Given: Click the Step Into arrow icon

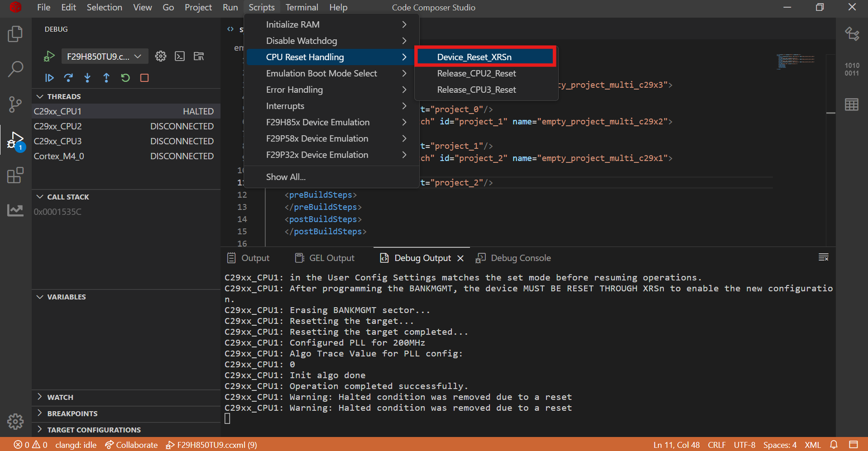Looking at the screenshot, I should pos(87,78).
